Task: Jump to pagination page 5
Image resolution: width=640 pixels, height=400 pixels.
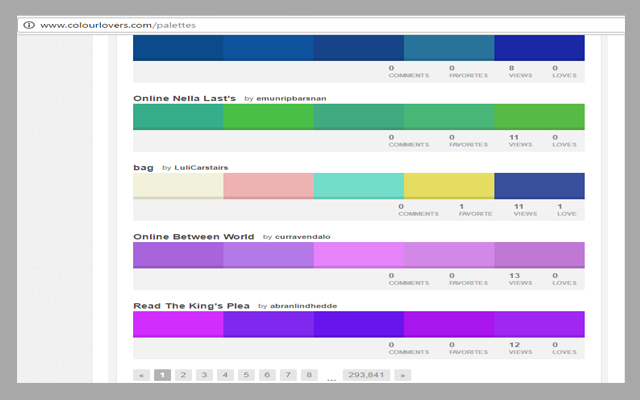Action: pyautogui.click(x=246, y=375)
